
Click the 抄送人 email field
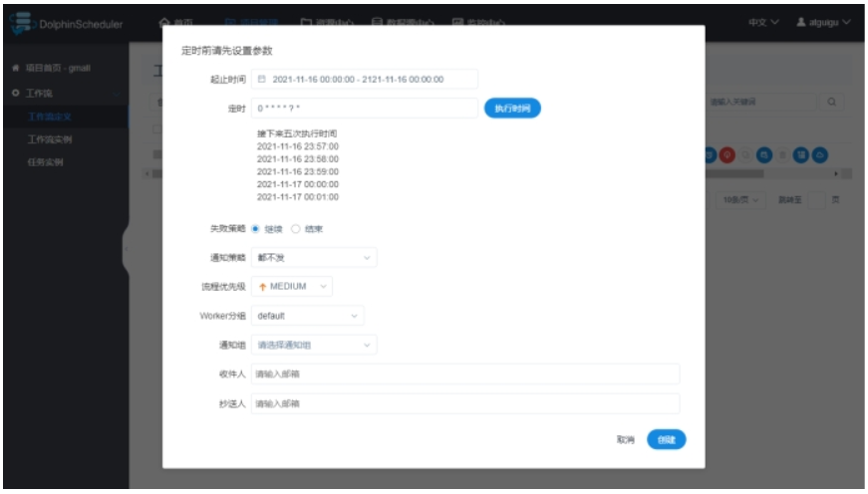tap(465, 403)
